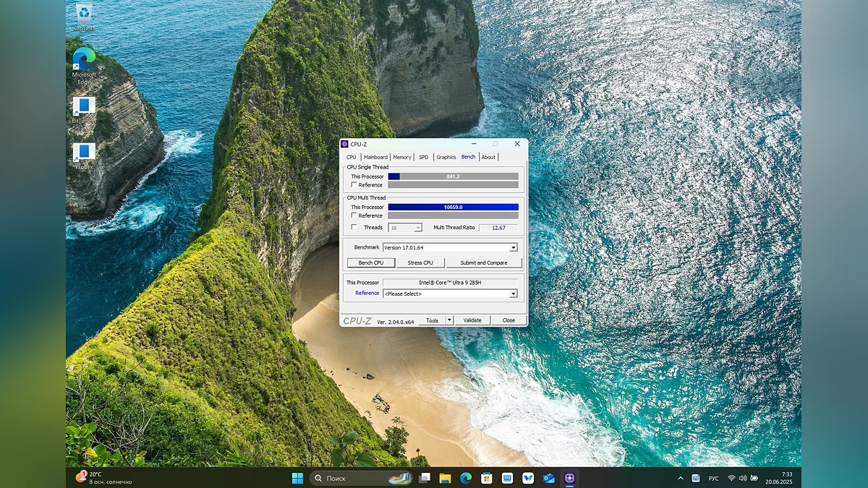Click the Bench CPU button
Screen dimensions: 868x488
(x=371, y=262)
